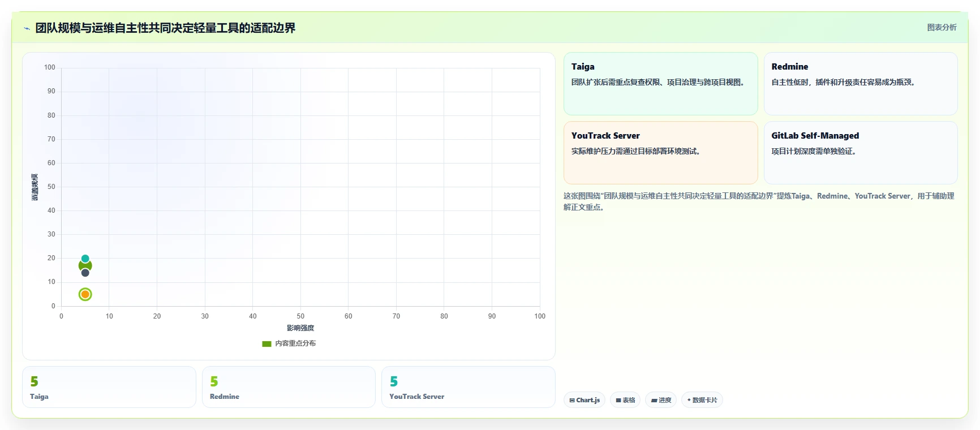
Task: Open the GitLab Self-Managed card
Action: [861, 153]
